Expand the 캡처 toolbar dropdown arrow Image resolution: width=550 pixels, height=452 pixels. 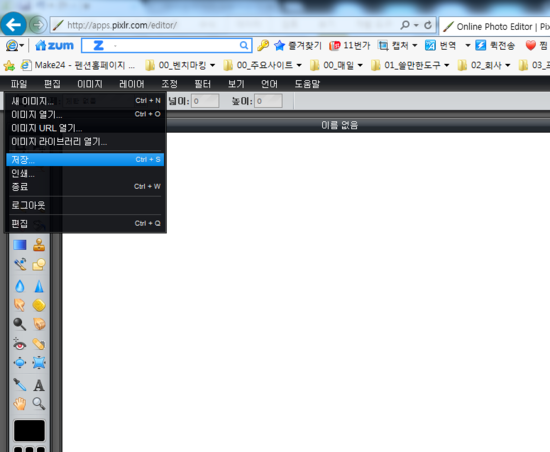click(415, 45)
